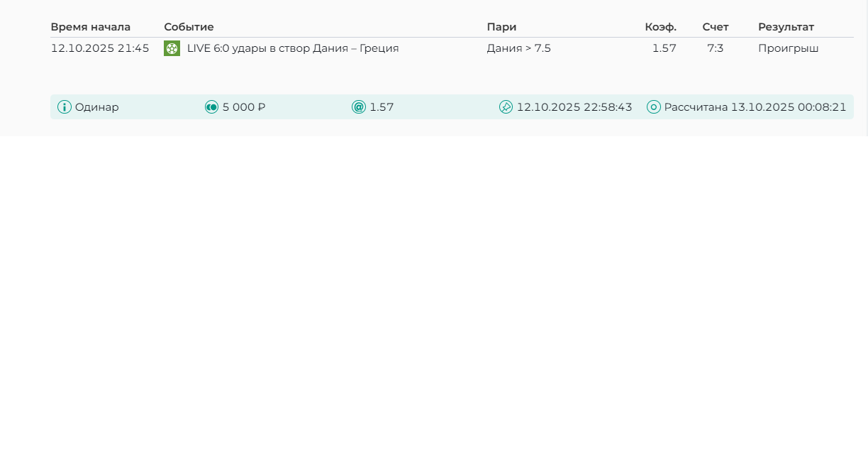Click the 5 000 ₽ stake amount
The height and width of the screenshot is (460, 868).
(244, 107)
